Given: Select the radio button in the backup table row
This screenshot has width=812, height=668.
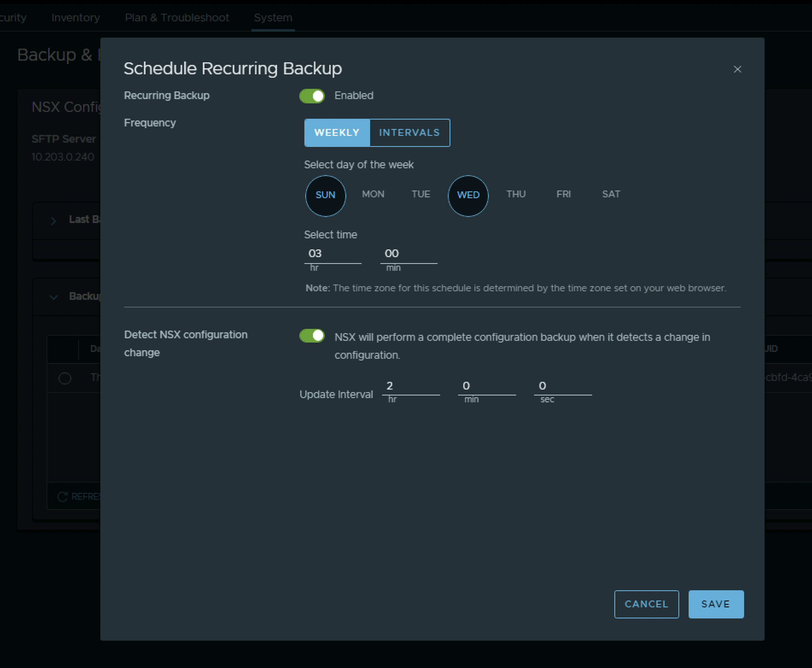Looking at the screenshot, I should click(65, 378).
